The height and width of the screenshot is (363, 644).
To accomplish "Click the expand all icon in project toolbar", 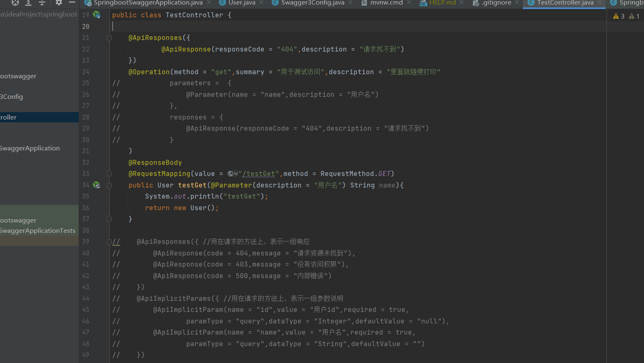I will pos(28,2).
